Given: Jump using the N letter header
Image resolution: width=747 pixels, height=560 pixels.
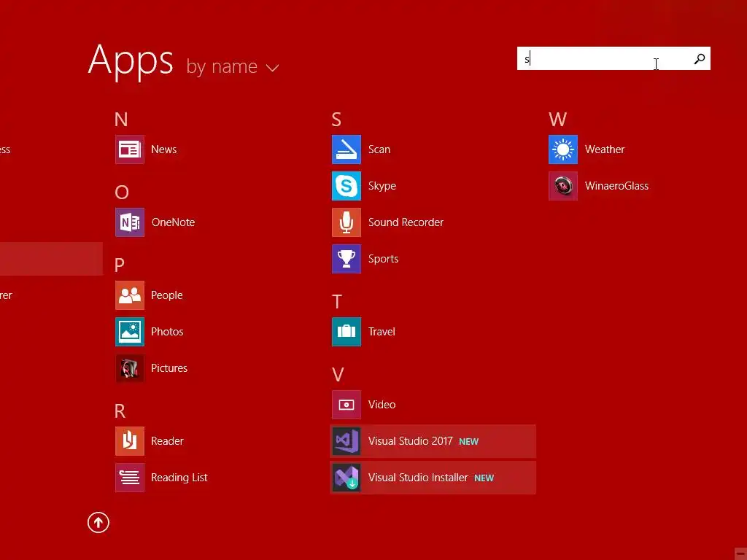Looking at the screenshot, I should (121, 119).
